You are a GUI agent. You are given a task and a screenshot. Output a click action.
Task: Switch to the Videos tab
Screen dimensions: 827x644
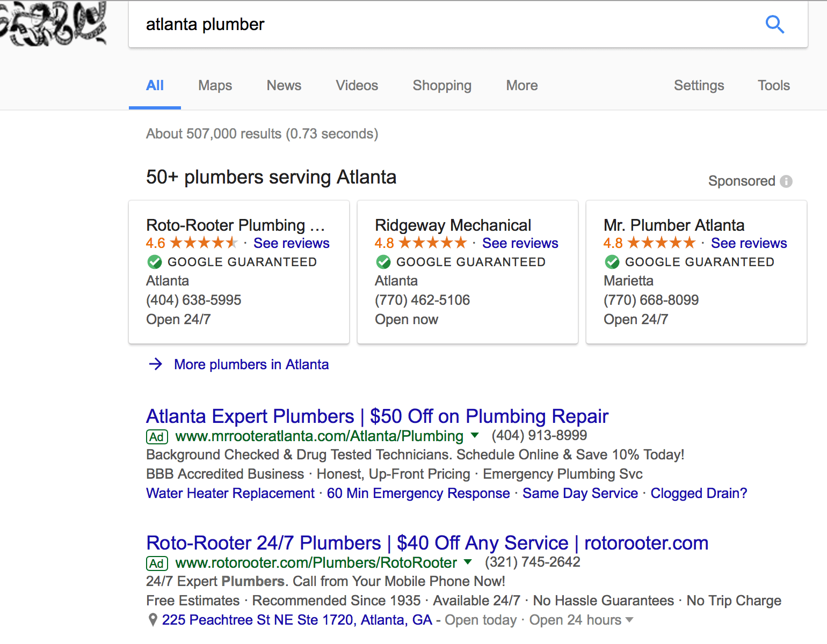click(357, 85)
